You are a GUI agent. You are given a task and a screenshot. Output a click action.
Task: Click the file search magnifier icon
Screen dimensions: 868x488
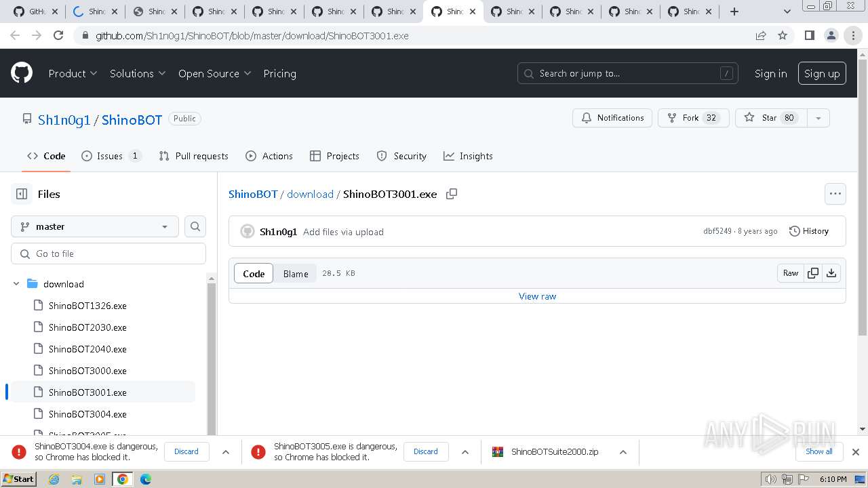click(x=195, y=226)
